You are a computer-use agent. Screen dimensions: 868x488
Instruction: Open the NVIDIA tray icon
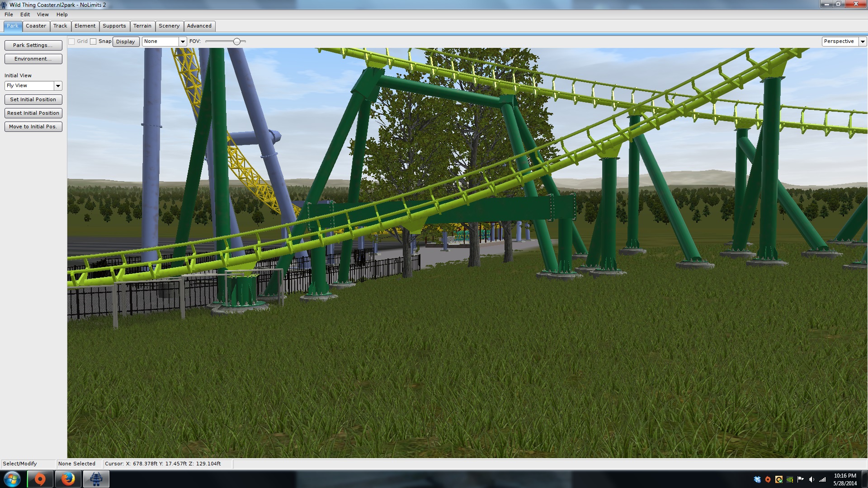[790, 479]
